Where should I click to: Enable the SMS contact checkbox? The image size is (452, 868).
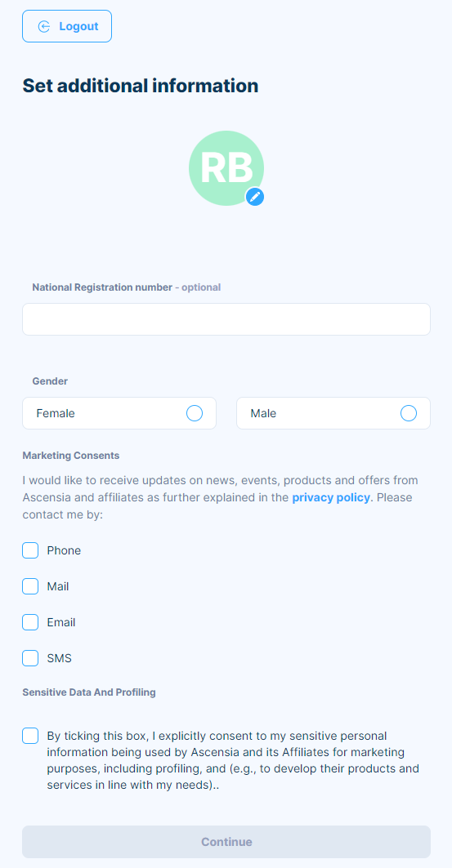30,658
